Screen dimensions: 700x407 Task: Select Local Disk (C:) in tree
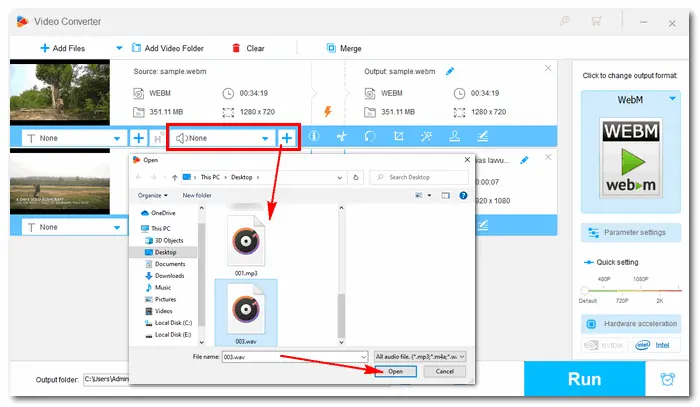pos(169,323)
